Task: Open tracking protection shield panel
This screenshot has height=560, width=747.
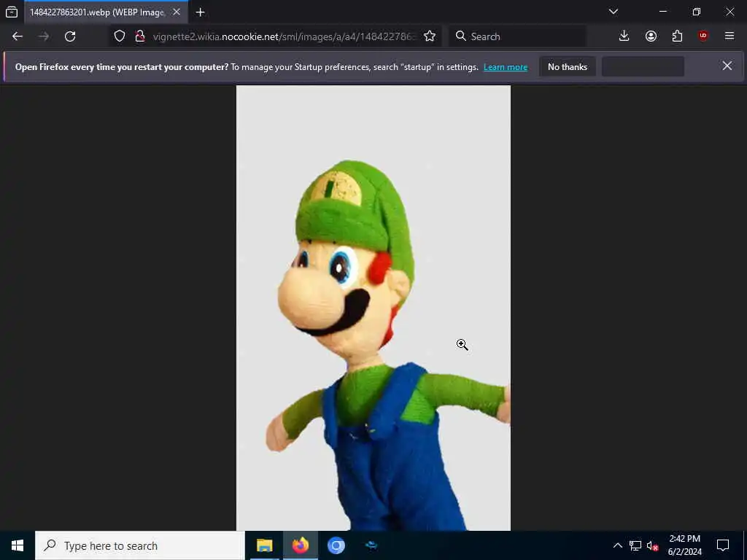Action: (x=120, y=36)
